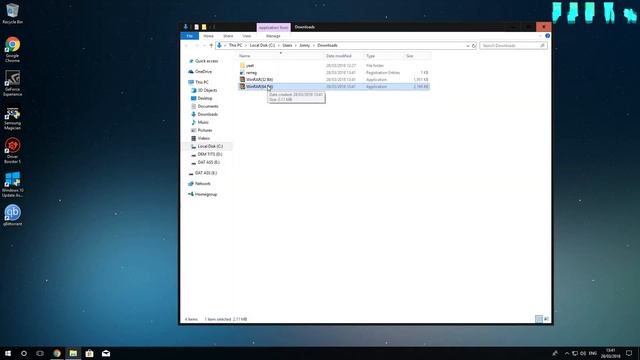
Task: Open Desktop in navigation pane
Action: click(x=204, y=98)
